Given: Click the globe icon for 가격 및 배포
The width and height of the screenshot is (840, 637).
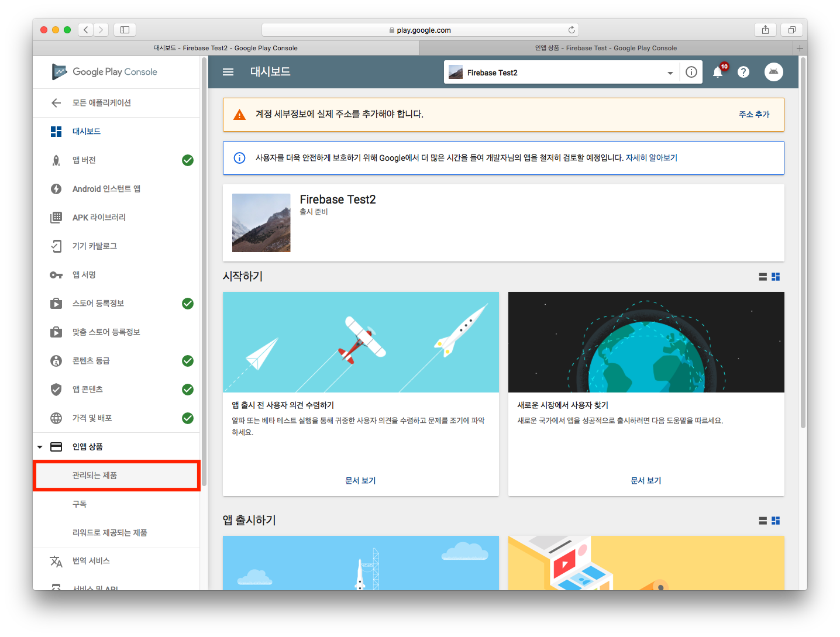Looking at the screenshot, I should [x=56, y=418].
